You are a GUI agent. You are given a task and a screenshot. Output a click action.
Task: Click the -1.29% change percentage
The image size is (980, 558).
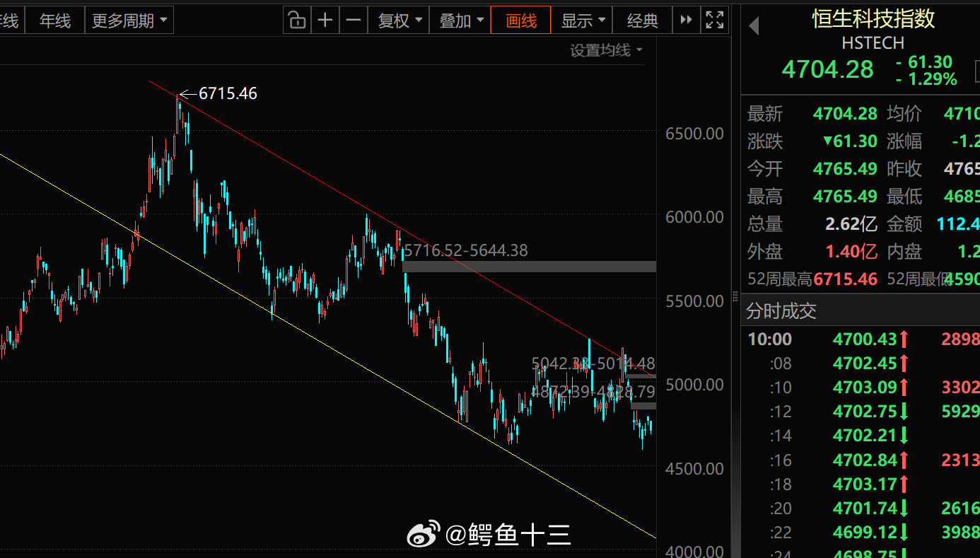[926, 79]
